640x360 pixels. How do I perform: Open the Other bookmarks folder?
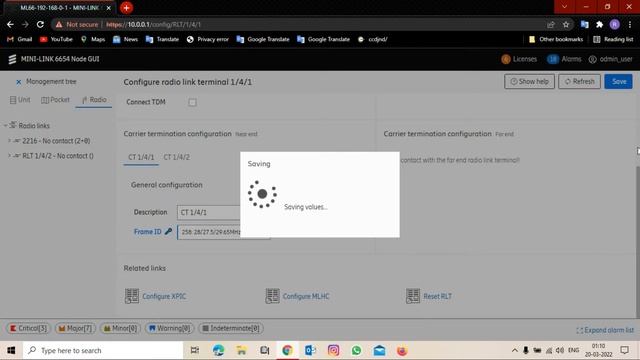556,39
